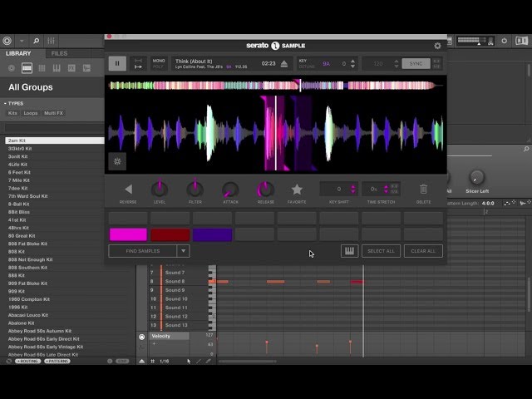
Task: Select the pointer tool in pattern editor footer
Action: pyautogui.click(x=189, y=362)
